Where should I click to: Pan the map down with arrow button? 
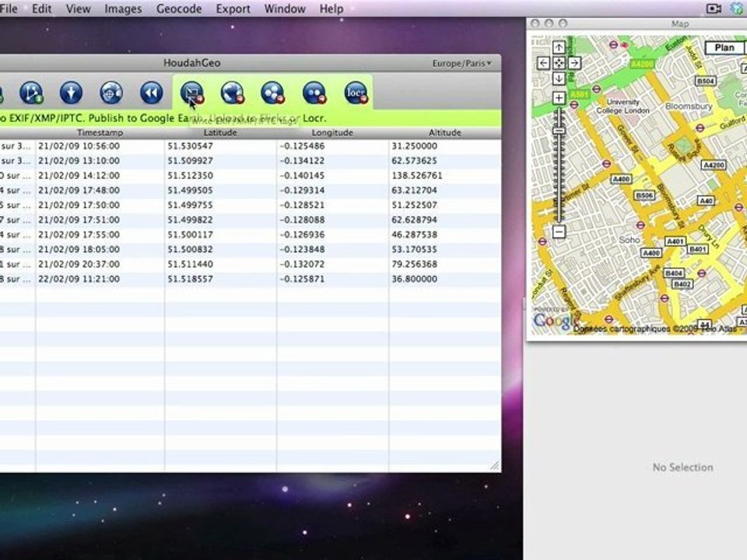pos(559,78)
